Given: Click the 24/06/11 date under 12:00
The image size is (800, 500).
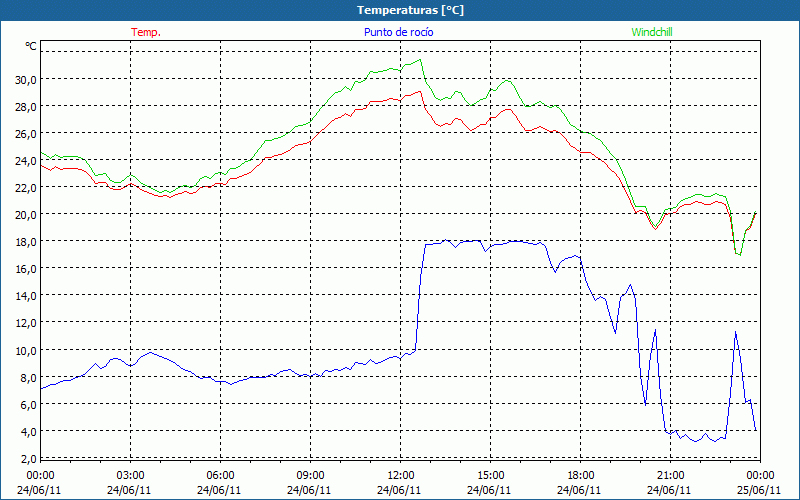Looking at the screenshot, I should [x=399, y=490].
